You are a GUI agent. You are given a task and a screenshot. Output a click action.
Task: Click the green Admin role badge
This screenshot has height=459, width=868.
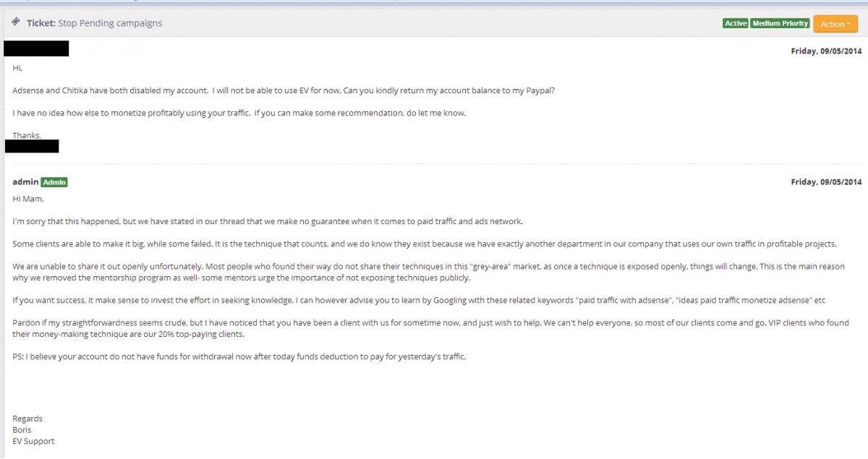pyautogui.click(x=54, y=183)
